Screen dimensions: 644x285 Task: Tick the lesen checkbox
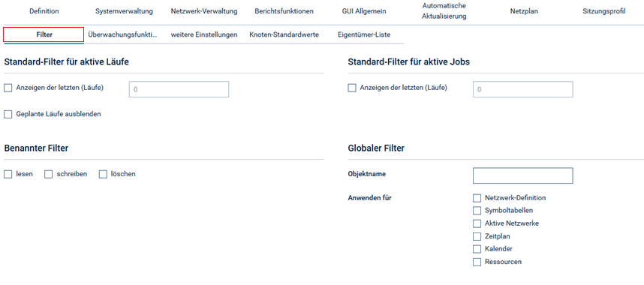[x=8, y=174]
